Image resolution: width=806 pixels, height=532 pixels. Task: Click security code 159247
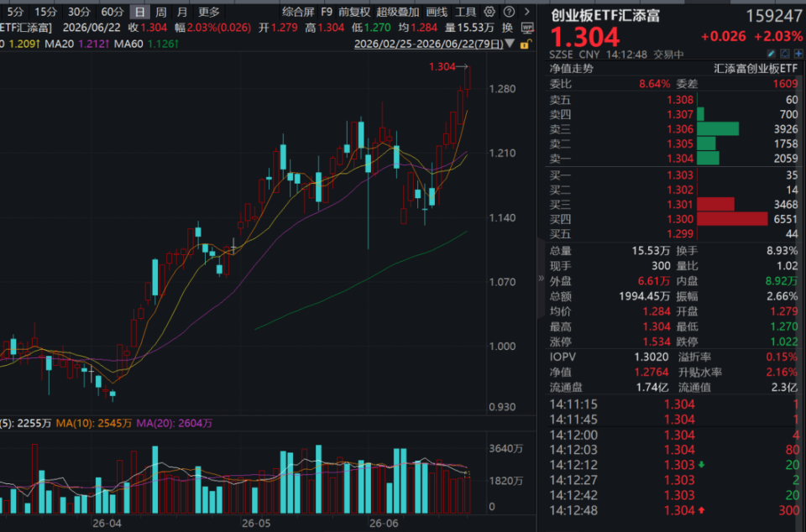[x=773, y=16]
